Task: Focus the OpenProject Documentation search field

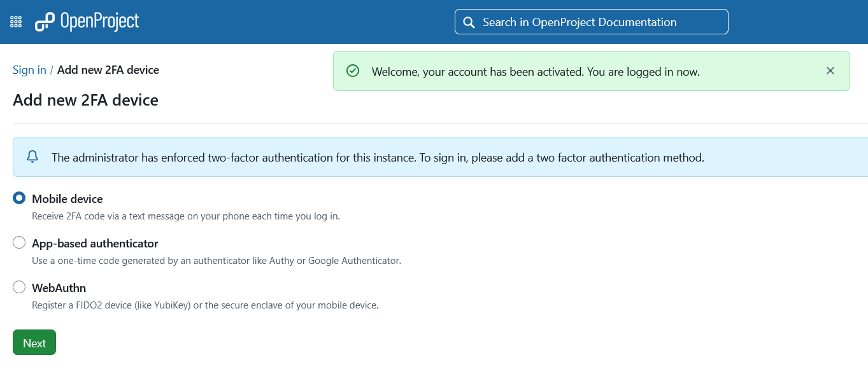Action: pyautogui.click(x=591, y=22)
